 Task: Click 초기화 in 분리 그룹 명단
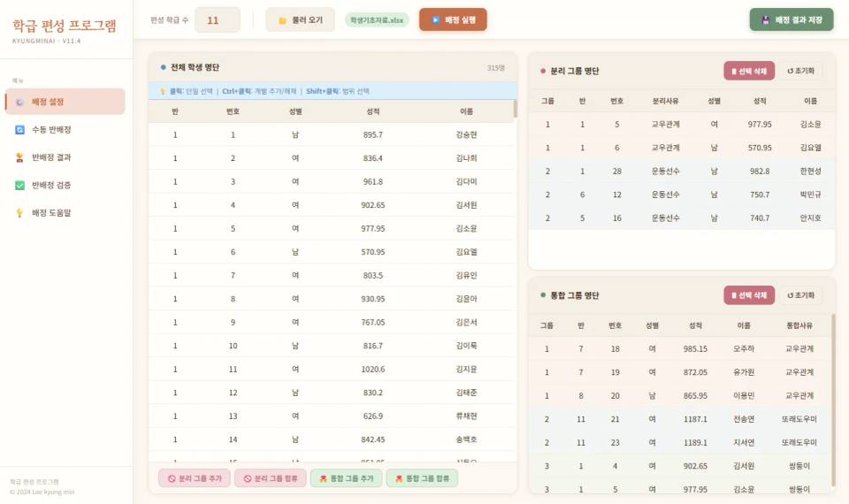(x=801, y=71)
